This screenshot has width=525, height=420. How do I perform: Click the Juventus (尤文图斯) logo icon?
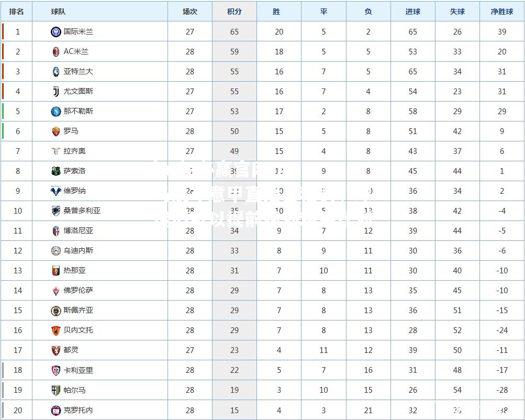coord(56,92)
